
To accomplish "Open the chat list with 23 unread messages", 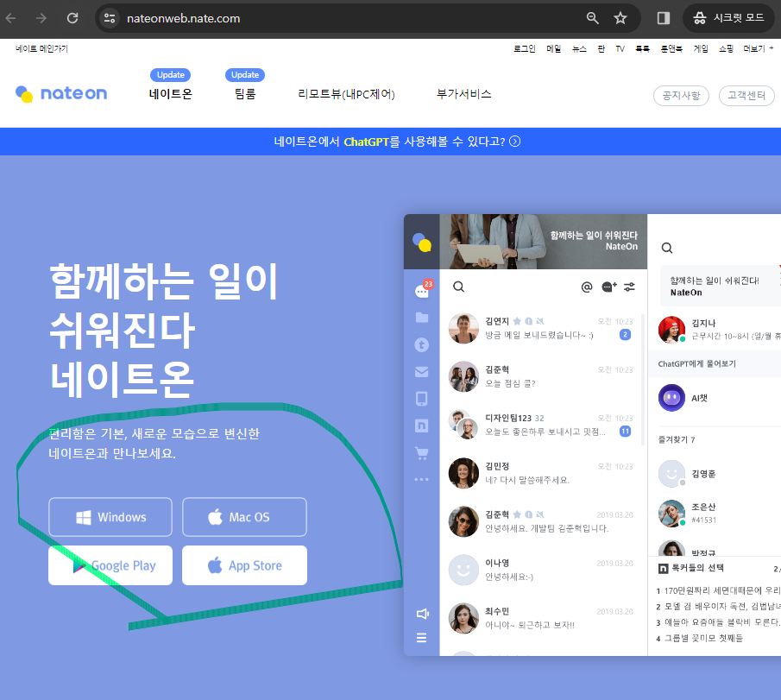I will tap(422, 291).
